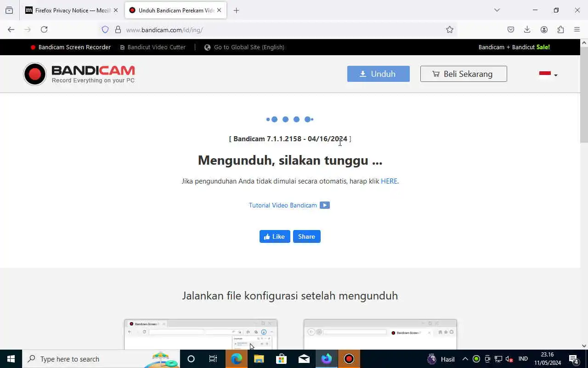Open Bandicam Screen Recorder link
Viewport: 588px width, 368px height.
[71, 47]
